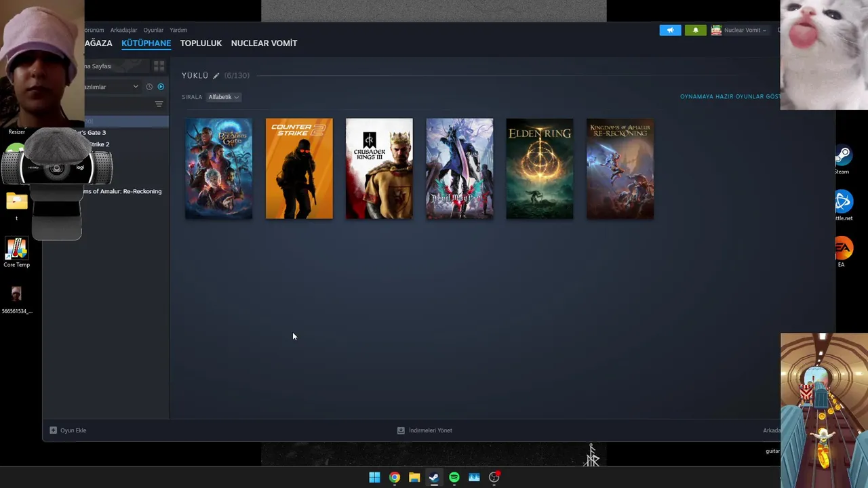Viewport: 868px width, 488px height.
Task: Open the OBS-like icon with red badge
Action: tap(494, 477)
